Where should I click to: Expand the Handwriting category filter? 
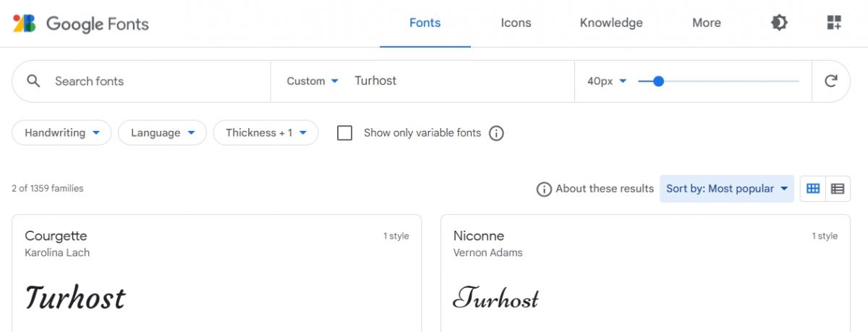61,133
